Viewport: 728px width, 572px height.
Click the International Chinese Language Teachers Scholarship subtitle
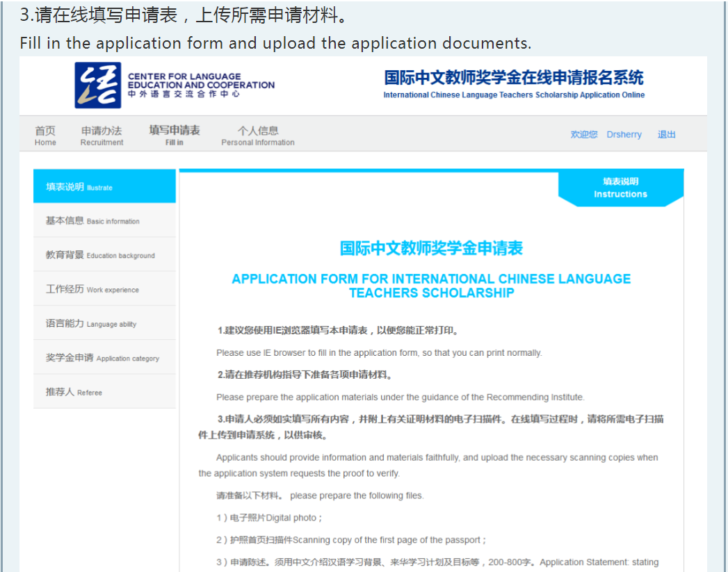[513, 95]
